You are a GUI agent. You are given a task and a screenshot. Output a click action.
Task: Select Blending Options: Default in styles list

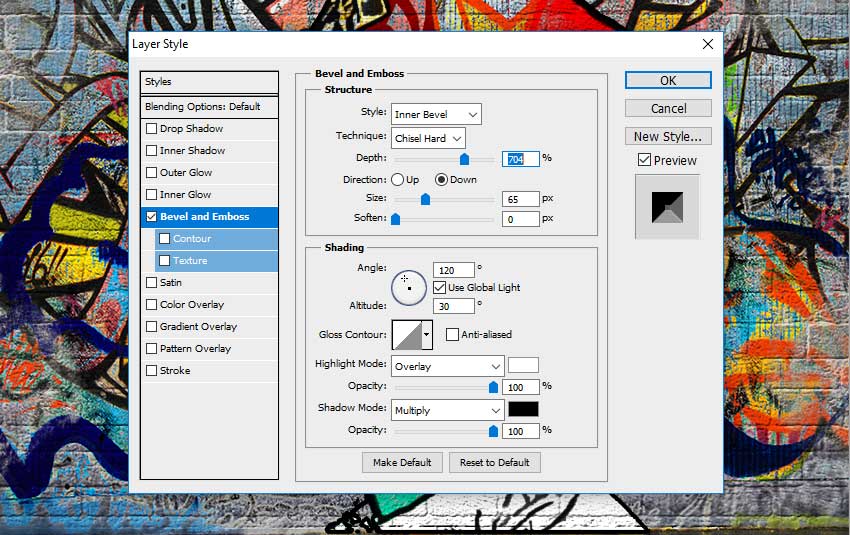(x=209, y=107)
